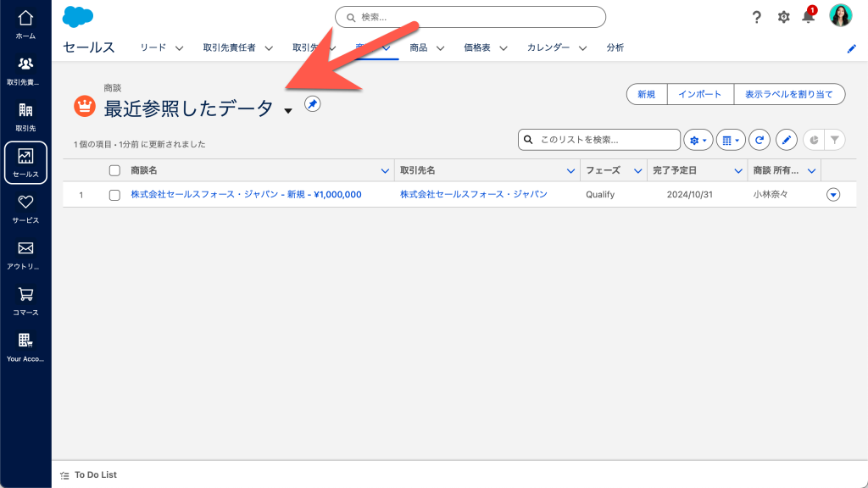
Task: Check the row 1 opportunity checkbox
Action: [114, 195]
